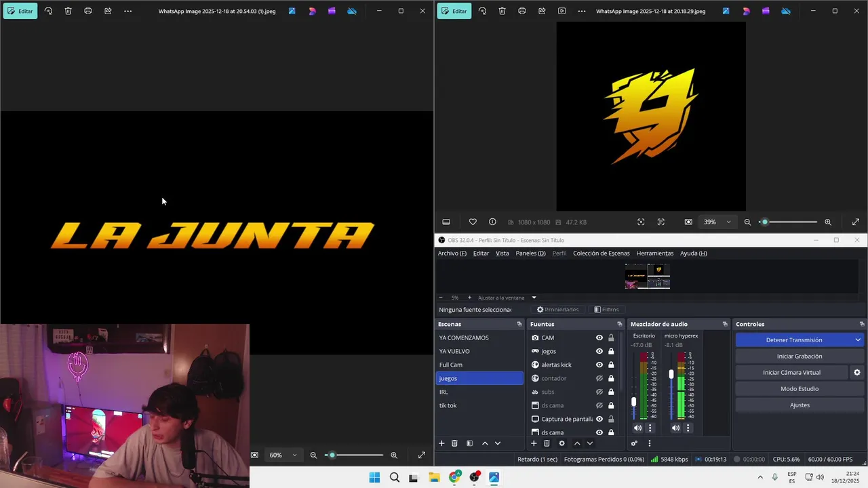Screen dimensions: 868x488
Task: Click Iniciar Cámara Virtual button
Action: coord(791,372)
